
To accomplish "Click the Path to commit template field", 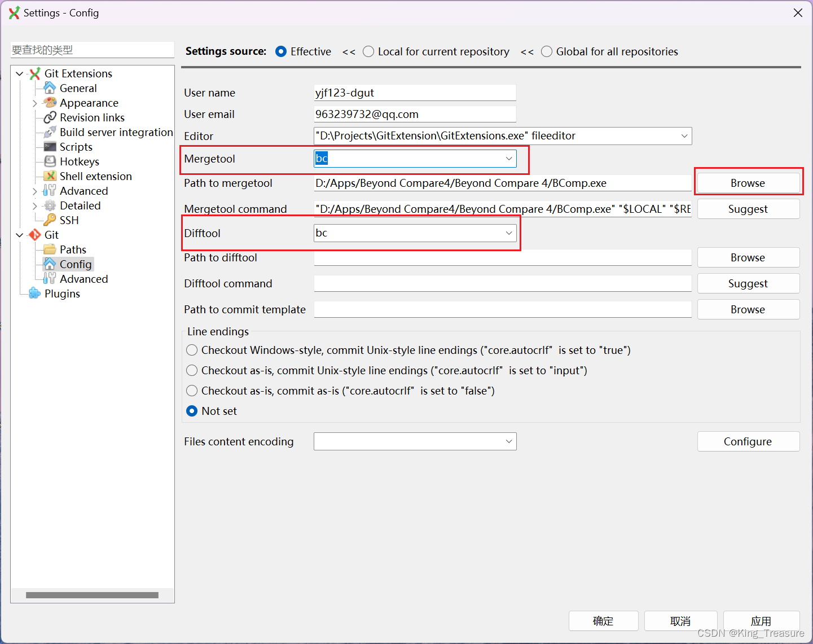I will point(503,309).
